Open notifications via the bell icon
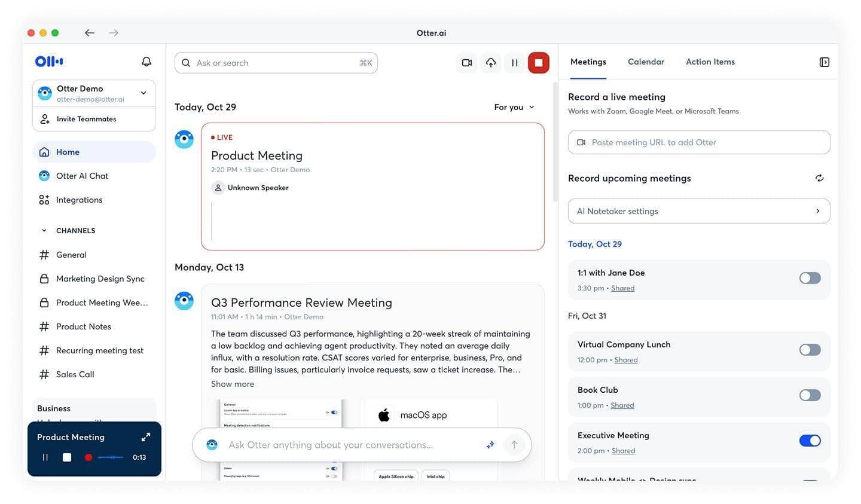 tap(146, 61)
